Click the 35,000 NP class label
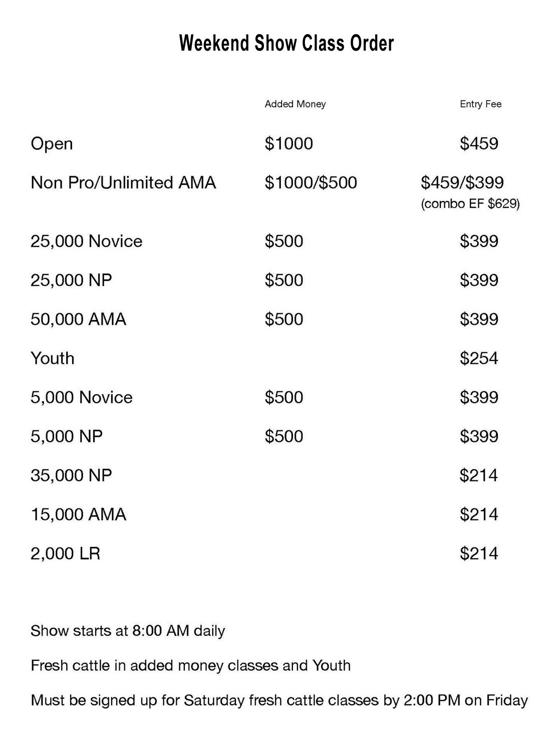The image size is (560, 749). click(x=71, y=475)
